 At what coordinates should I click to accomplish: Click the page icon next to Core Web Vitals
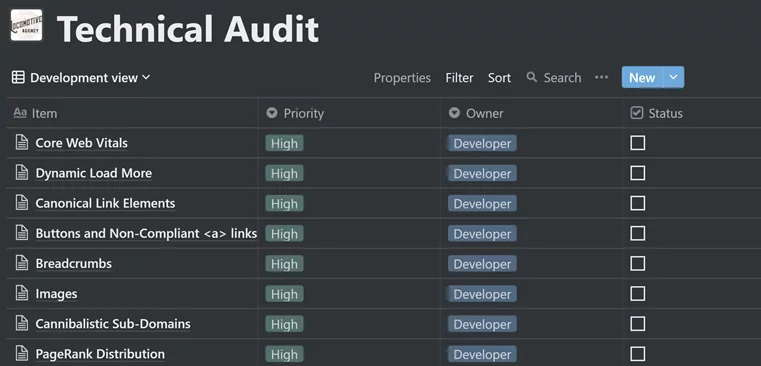point(22,143)
